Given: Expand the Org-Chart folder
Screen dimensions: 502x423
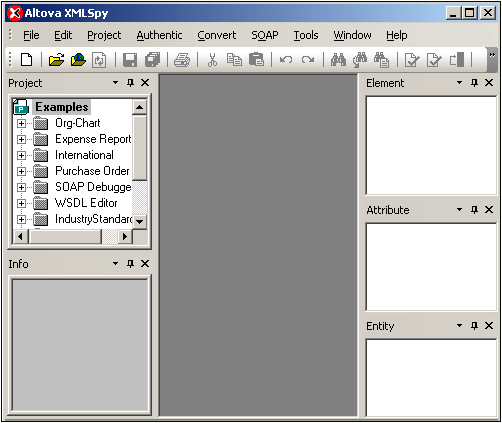Looking at the screenshot, I should [21, 123].
